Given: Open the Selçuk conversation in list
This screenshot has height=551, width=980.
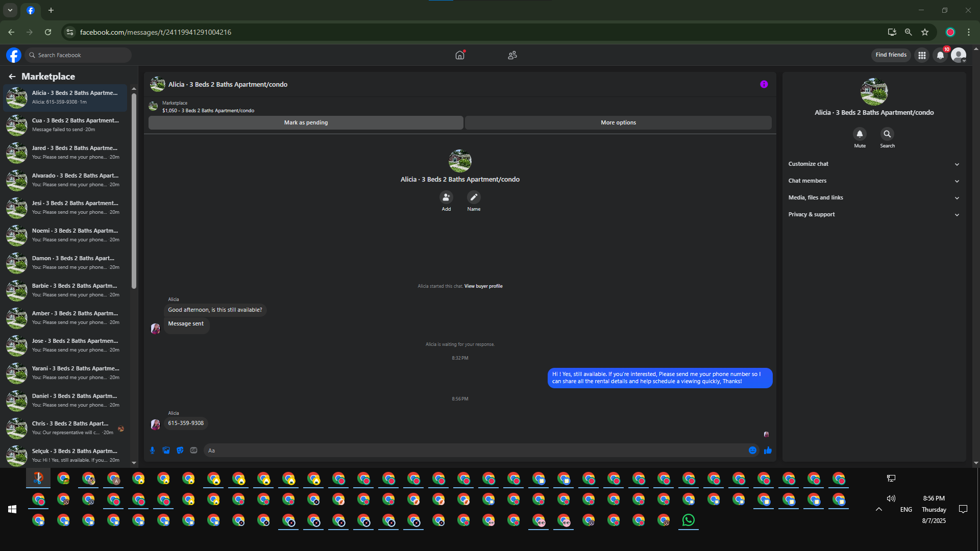Looking at the screenshot, I should [x=65, y=456].
